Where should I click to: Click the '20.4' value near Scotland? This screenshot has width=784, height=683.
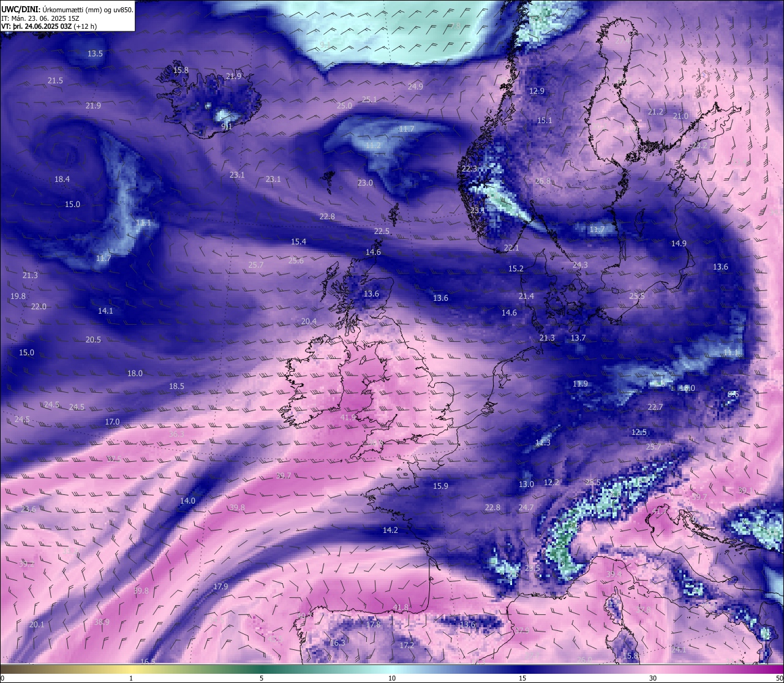[309, 322]
